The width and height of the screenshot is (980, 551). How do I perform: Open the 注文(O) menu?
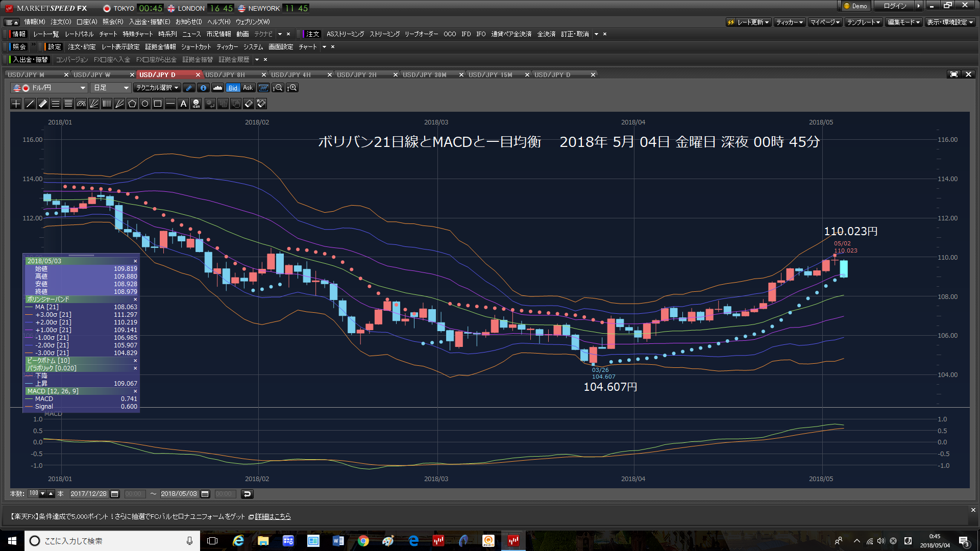tap(61, 22)
